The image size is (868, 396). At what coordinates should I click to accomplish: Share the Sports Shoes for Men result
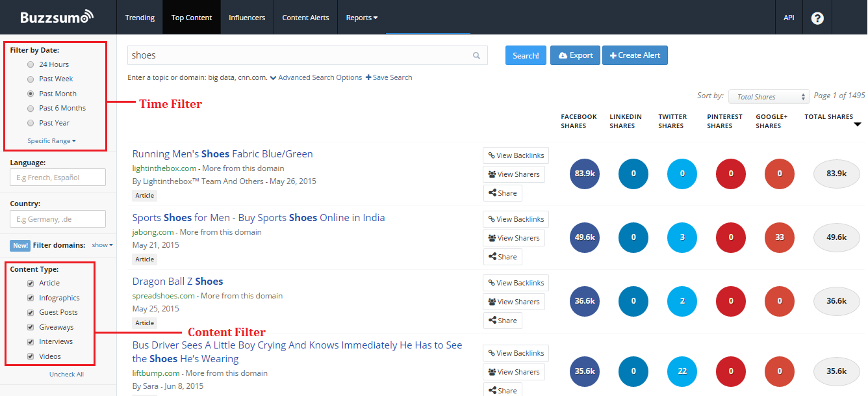(502, 257)
